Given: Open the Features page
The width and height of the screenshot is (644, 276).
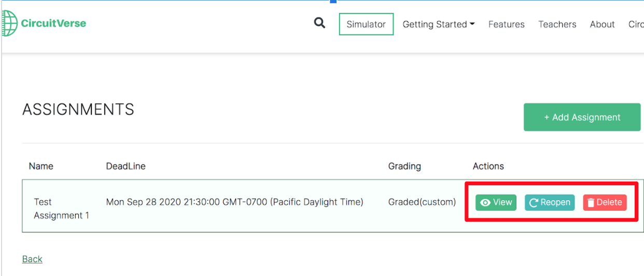Looking at the screenshot, I should click(x=506, y=24).
